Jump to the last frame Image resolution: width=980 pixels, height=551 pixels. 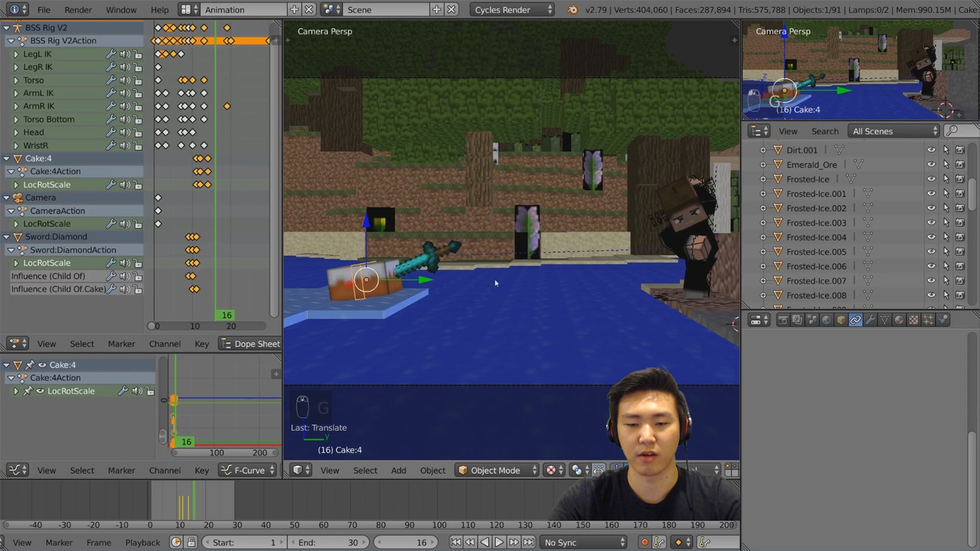528,543
